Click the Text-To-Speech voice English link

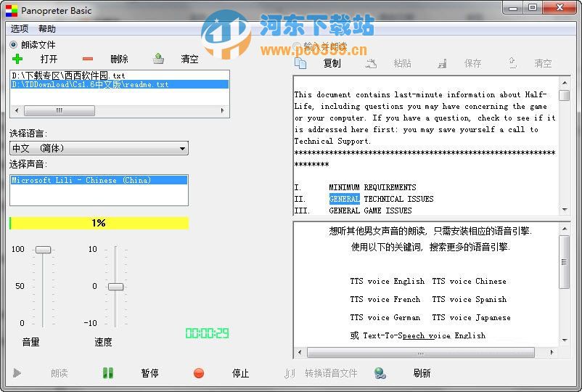(x=425, y=335)
